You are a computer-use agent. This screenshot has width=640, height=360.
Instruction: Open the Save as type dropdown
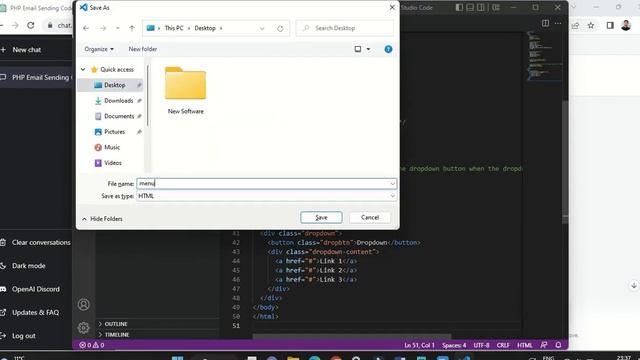(x=266, y=196)
